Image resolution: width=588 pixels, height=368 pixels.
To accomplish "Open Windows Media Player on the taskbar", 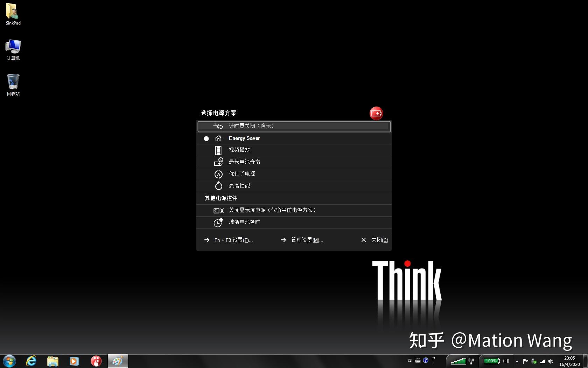I will tap(74, 361).
